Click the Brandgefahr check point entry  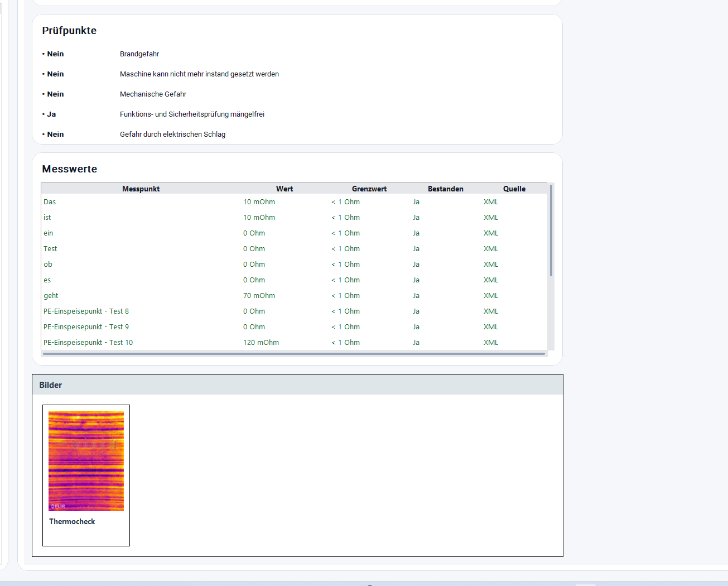(x=139, y=54)
